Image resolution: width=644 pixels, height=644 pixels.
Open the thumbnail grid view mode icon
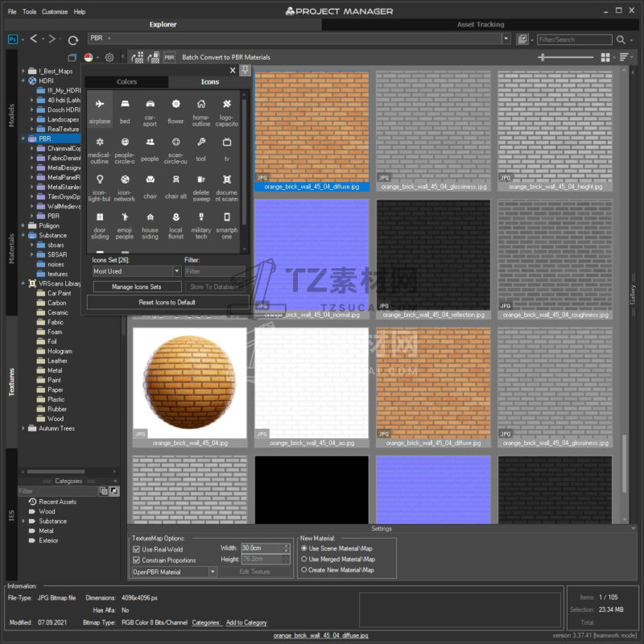point(605,57)
